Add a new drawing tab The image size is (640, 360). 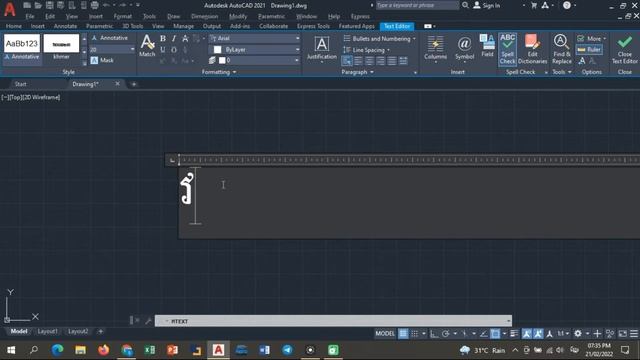(x=133, y=84)
